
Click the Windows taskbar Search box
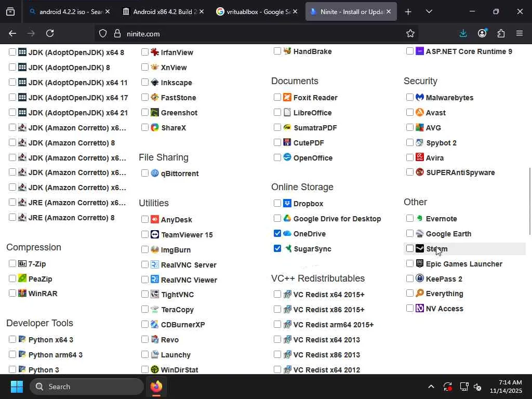(x=87, y=387)
